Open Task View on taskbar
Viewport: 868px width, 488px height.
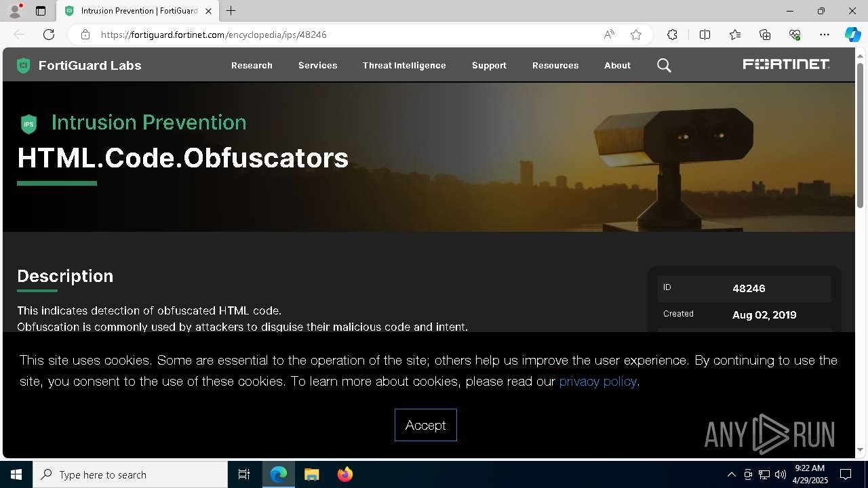244,474
